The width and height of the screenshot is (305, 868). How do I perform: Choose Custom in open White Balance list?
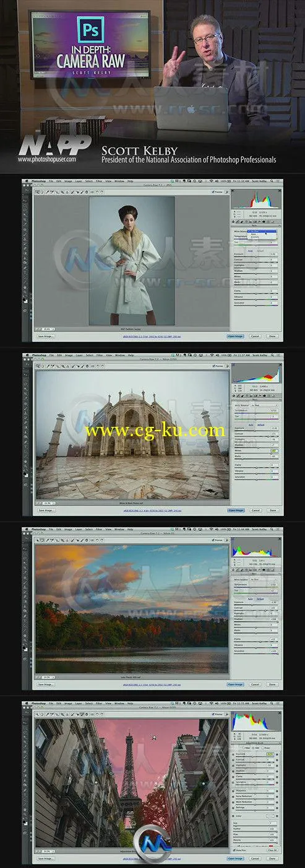coord(254,237)
